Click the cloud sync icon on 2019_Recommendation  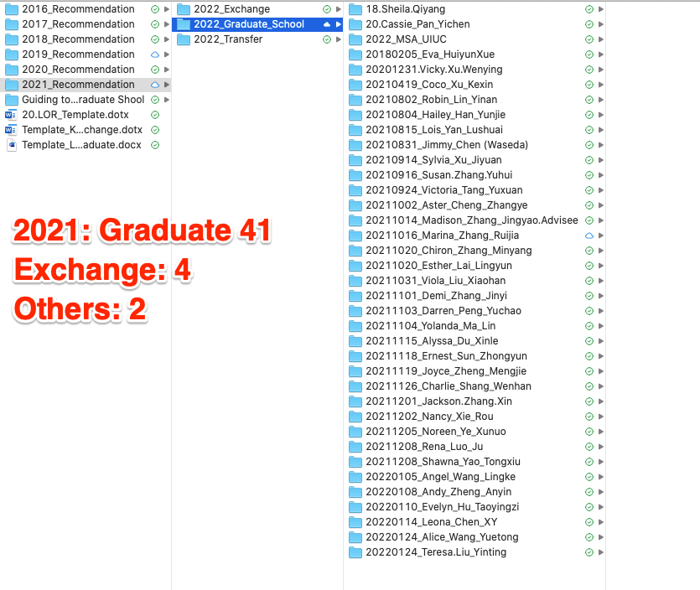tap(155, 54)
